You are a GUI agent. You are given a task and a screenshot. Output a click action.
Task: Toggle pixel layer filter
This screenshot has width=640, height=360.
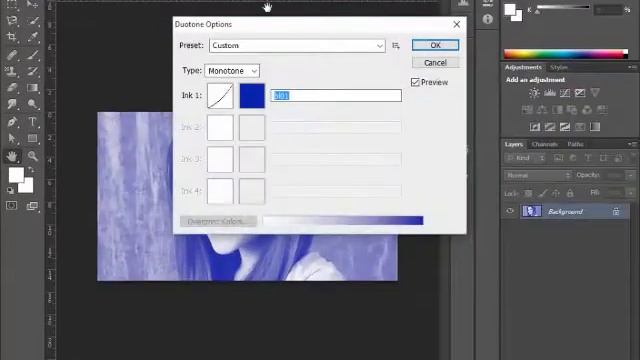558,158
